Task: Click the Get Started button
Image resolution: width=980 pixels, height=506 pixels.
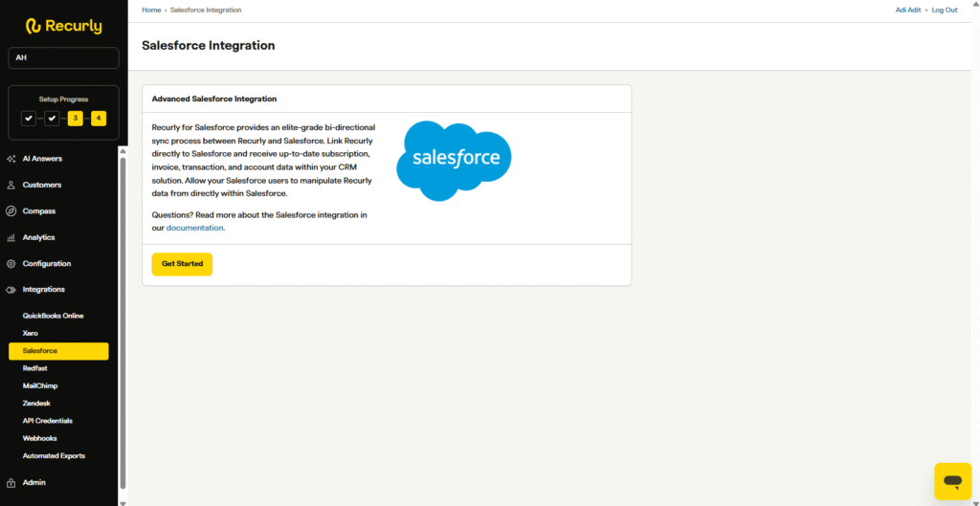Action: pos(182,264)
